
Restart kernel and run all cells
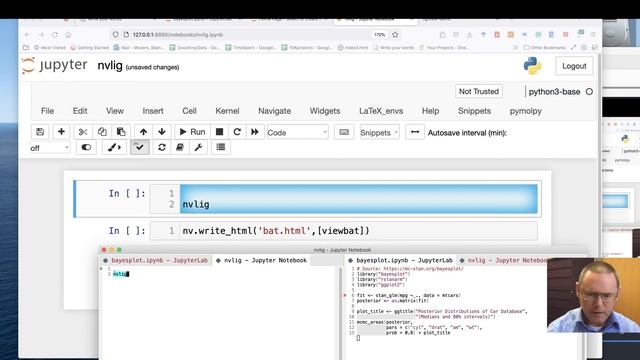click(255, 132)
